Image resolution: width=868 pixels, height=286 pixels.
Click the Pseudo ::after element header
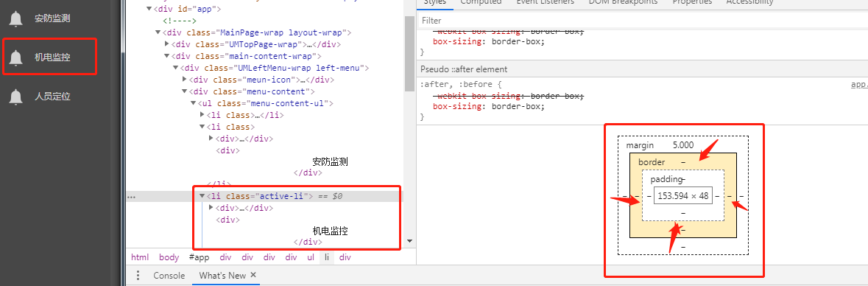tap(464, 69)
